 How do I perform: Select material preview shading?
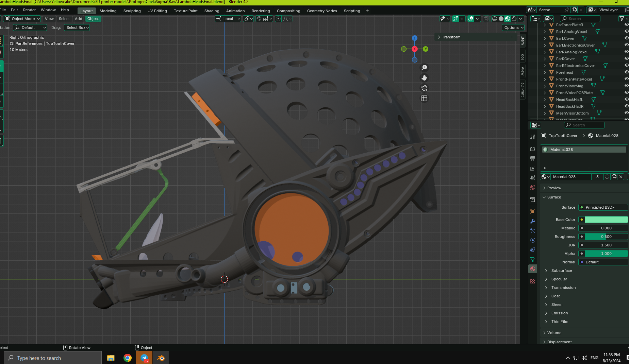(x=508, y=19)
